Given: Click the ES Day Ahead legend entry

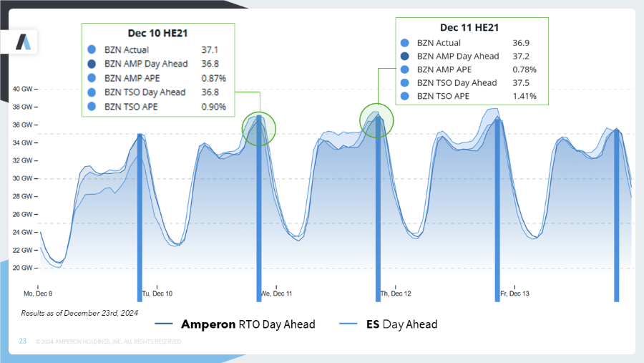Looking at the screenshot, I should 389,324.
